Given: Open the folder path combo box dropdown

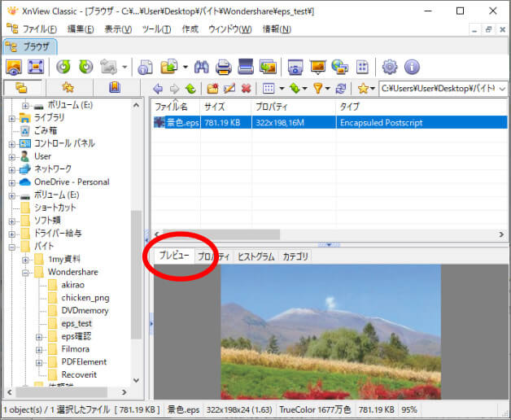Looking at the screenshot, I should pos(502,89).
